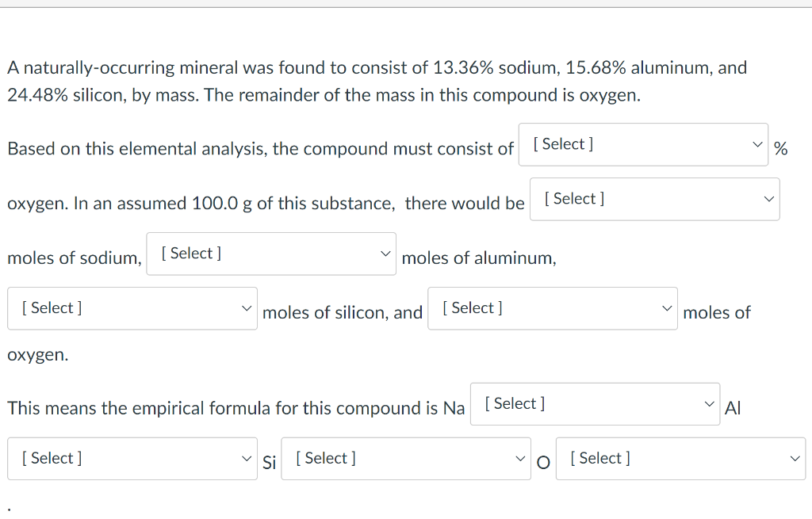812x519 pixels.
Task: Expand the chevron on the percentage select box
Action: click(x=757, y=146)
